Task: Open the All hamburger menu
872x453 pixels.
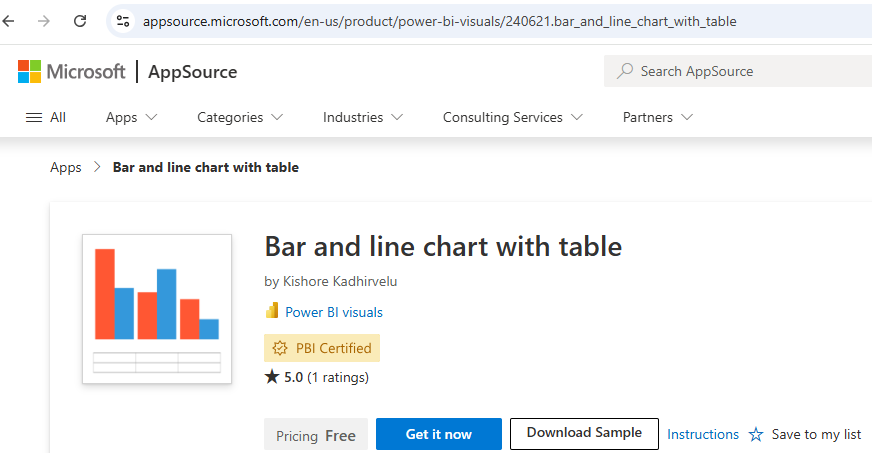Action: pyautogui.click(x=45, y=117)
